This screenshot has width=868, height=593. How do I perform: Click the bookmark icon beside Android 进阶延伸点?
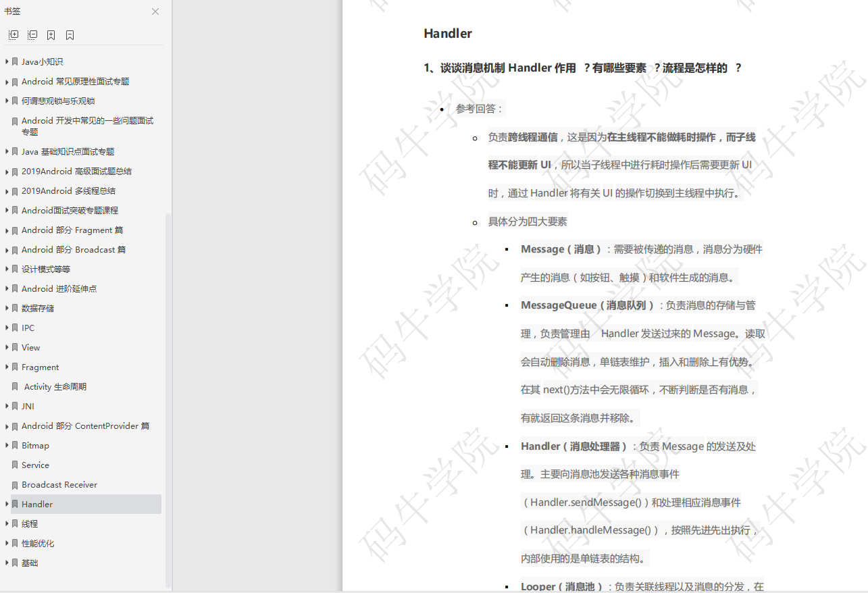[15, 288]
